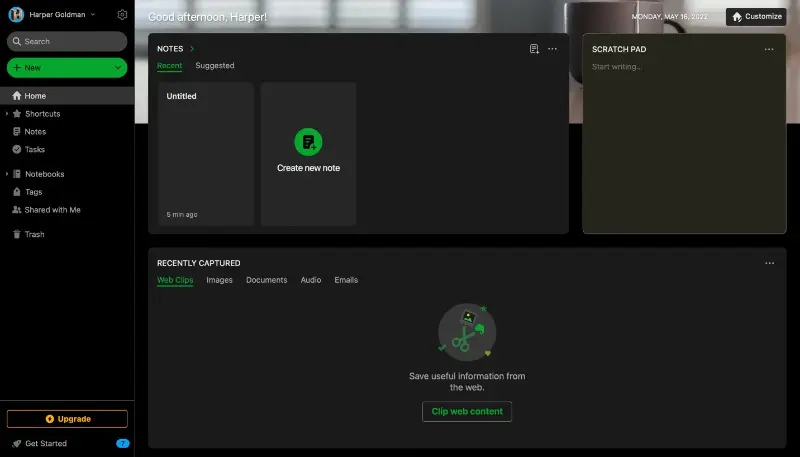This screenshot has height=457, width=800.
Task: Expand the Notebooks tree arrow
Action: [7, 174]
